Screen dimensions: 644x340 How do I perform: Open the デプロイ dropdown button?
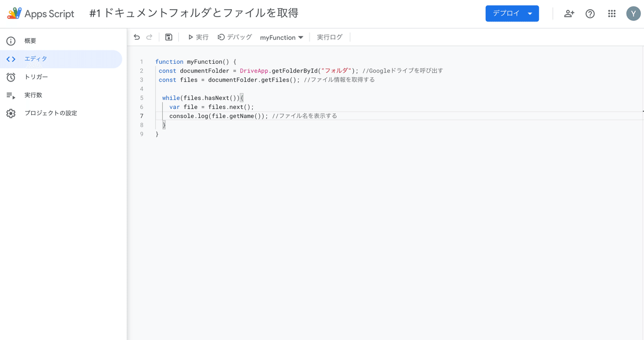(512, 14)
